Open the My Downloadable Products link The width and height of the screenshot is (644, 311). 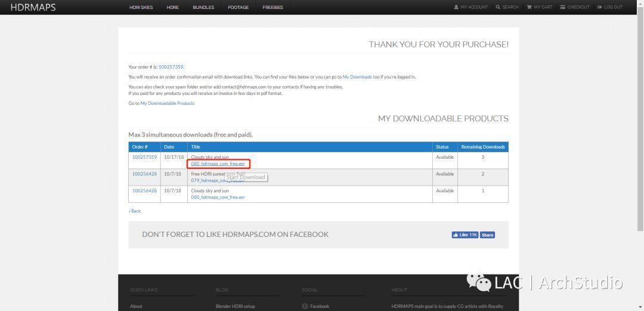point(168,103)
